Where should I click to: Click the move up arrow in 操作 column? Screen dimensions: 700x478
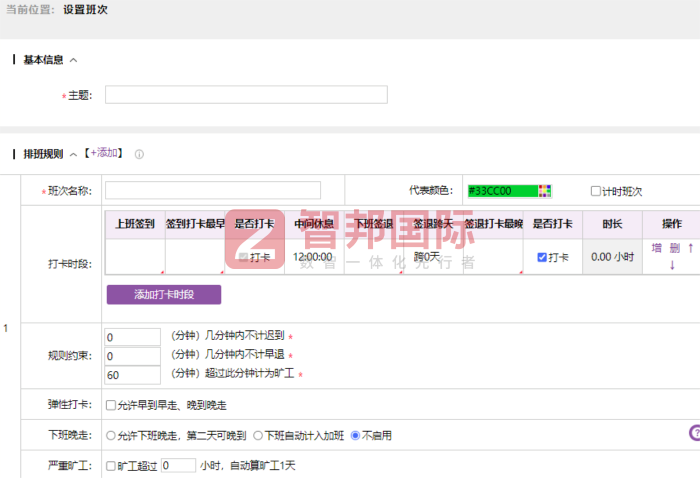coord(690,247)
